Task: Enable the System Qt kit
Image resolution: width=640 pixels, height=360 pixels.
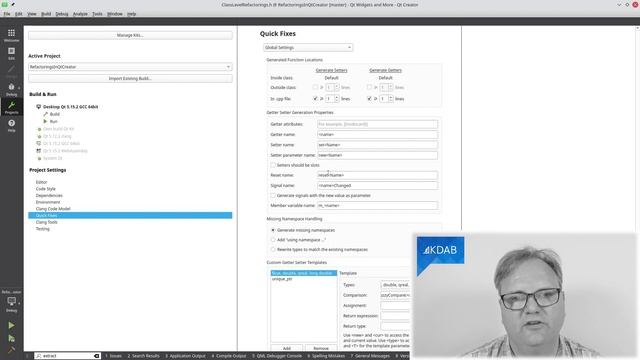Action: pos(53,158)
